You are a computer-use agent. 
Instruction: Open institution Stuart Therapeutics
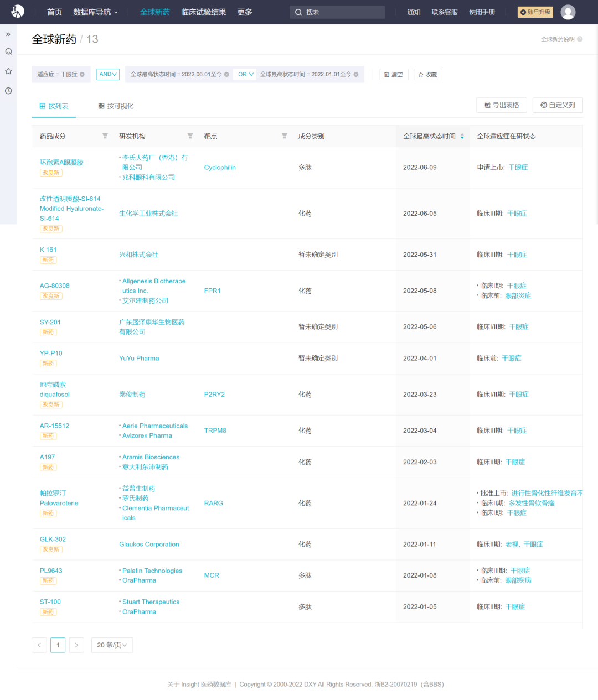click(151, 602)
